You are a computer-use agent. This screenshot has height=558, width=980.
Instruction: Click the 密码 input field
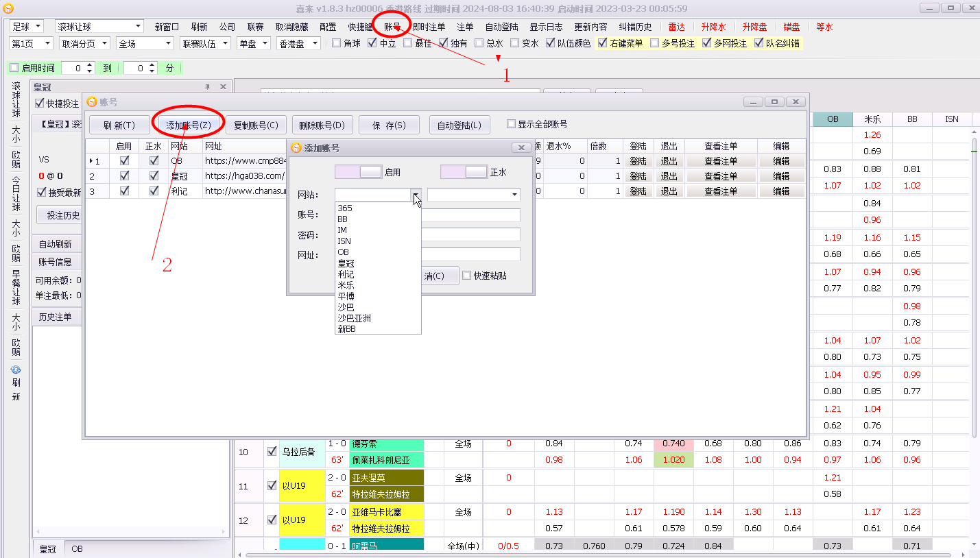[427, 234]
